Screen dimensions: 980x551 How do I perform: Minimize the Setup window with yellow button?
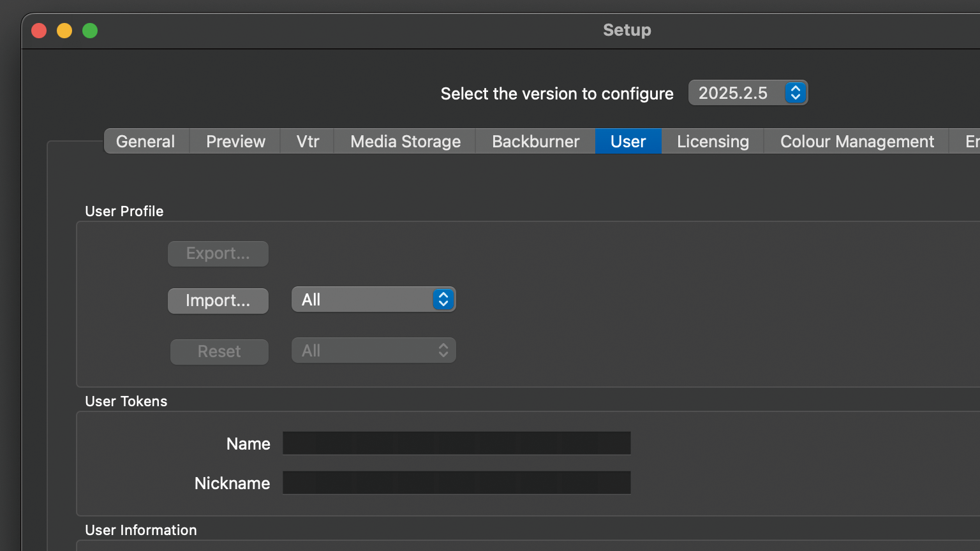64,31
